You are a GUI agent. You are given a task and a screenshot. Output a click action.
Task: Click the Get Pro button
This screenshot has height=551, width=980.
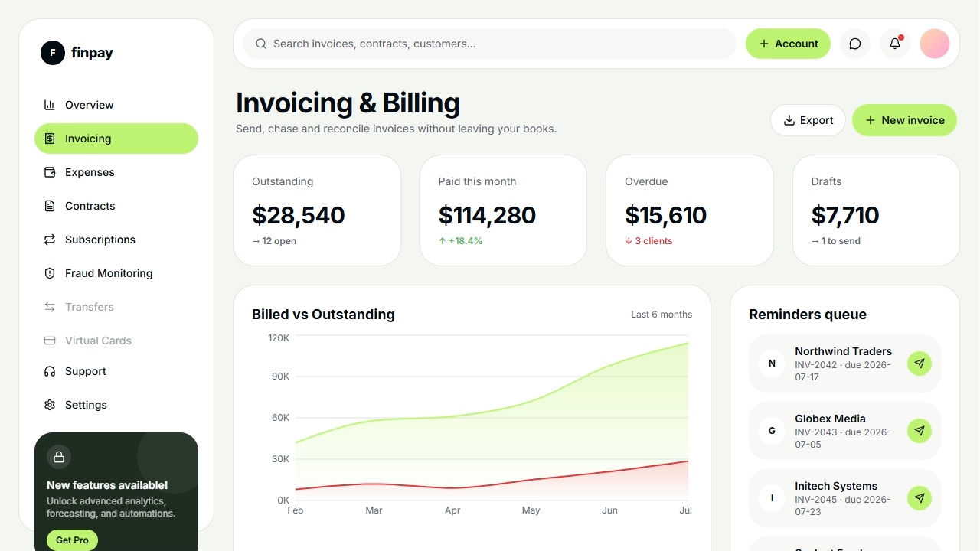tap(72, 540)
